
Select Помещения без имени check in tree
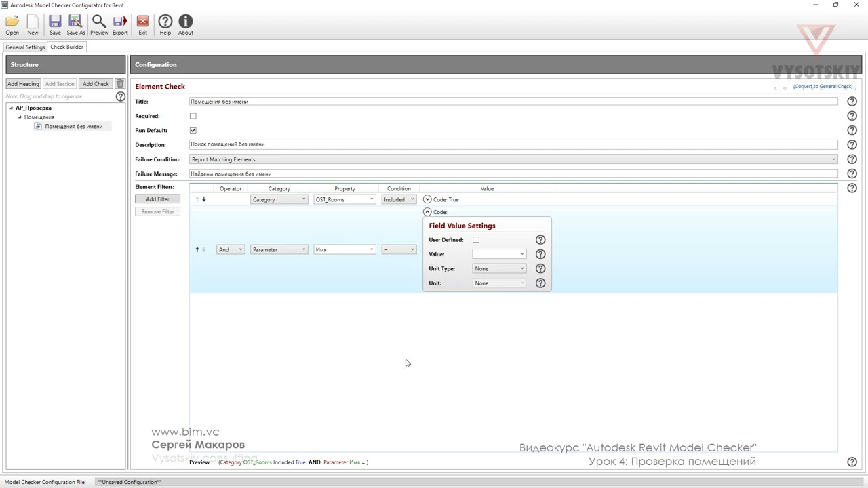pos(73,126)
